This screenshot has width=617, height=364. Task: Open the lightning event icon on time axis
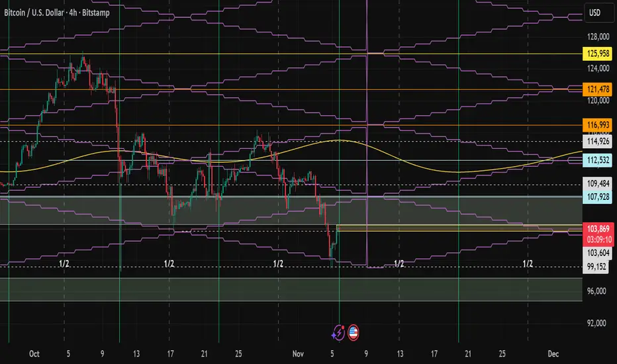[x=339, y=333]
